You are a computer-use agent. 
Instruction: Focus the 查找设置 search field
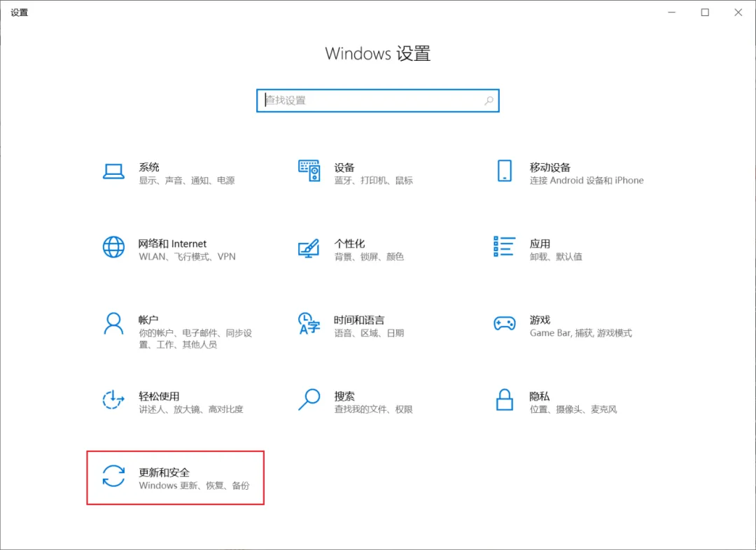pyautogui.click(x=378, y=100)
